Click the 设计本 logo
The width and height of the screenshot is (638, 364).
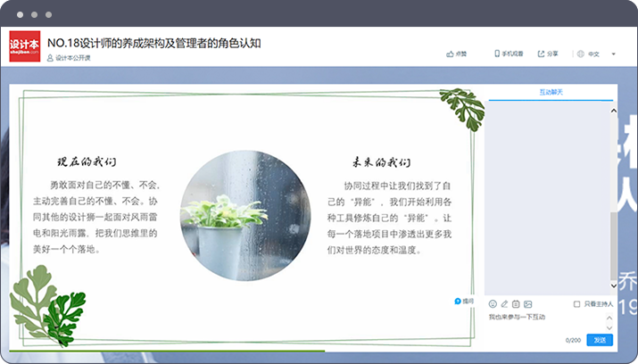(x=24, y=47)
